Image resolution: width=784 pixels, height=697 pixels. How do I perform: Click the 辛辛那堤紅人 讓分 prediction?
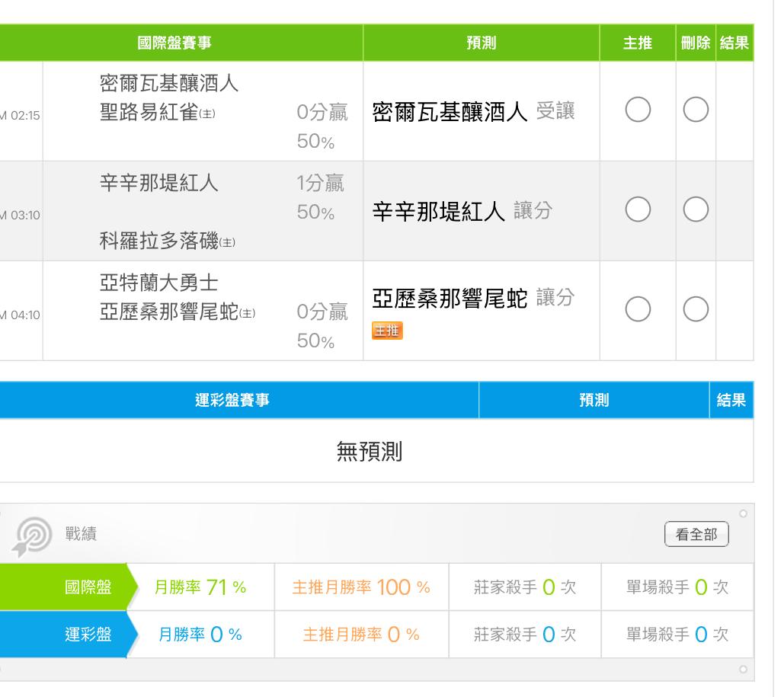[462, 211]
